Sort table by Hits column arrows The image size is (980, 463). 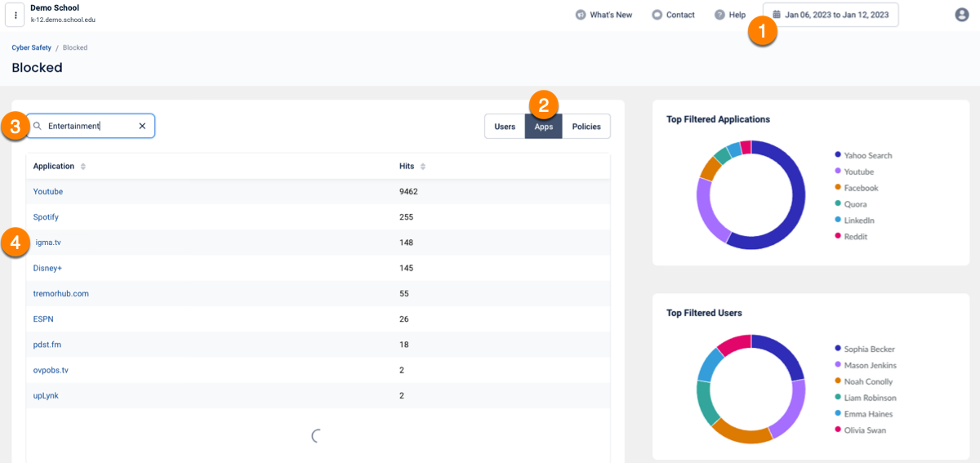point(422,167)
